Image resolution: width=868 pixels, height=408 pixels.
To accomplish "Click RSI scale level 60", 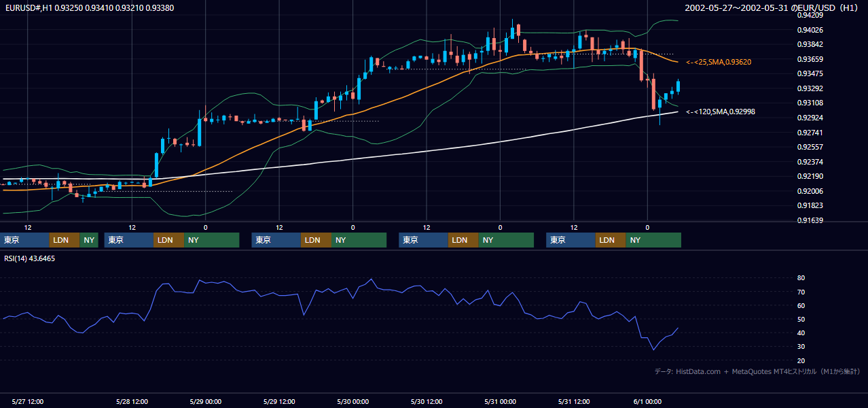I will pos(801,305).
